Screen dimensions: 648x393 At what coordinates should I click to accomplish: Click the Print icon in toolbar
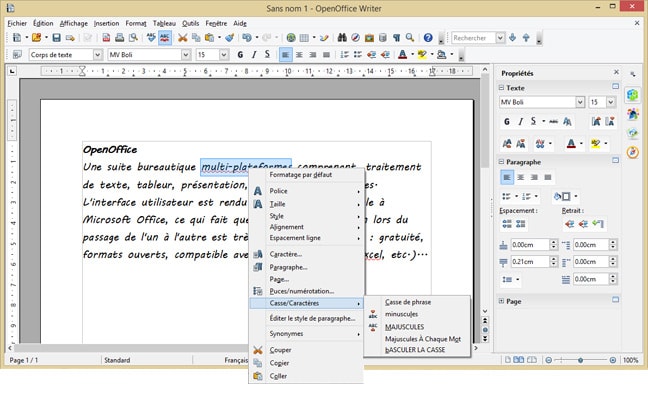click(119, 38)
